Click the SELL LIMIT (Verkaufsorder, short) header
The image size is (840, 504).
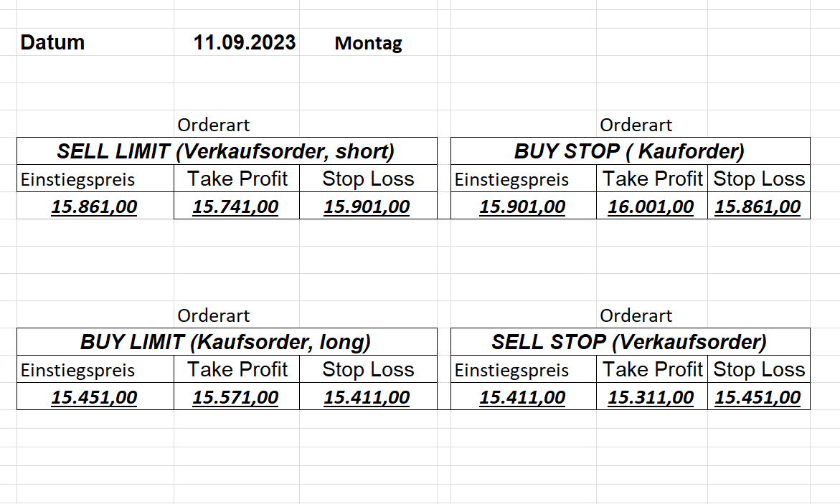pyautogui.click(x=226, y=151)
